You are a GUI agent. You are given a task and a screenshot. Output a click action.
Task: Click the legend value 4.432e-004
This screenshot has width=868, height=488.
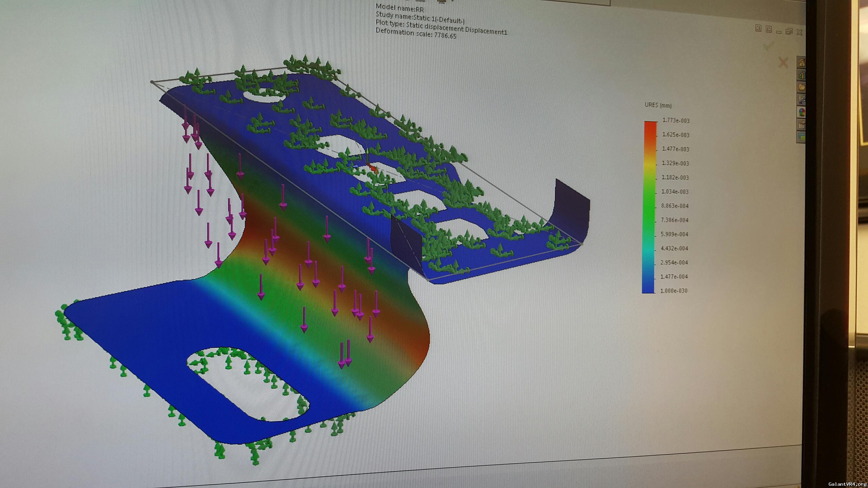pyautogui.click(x=675, y=248)
